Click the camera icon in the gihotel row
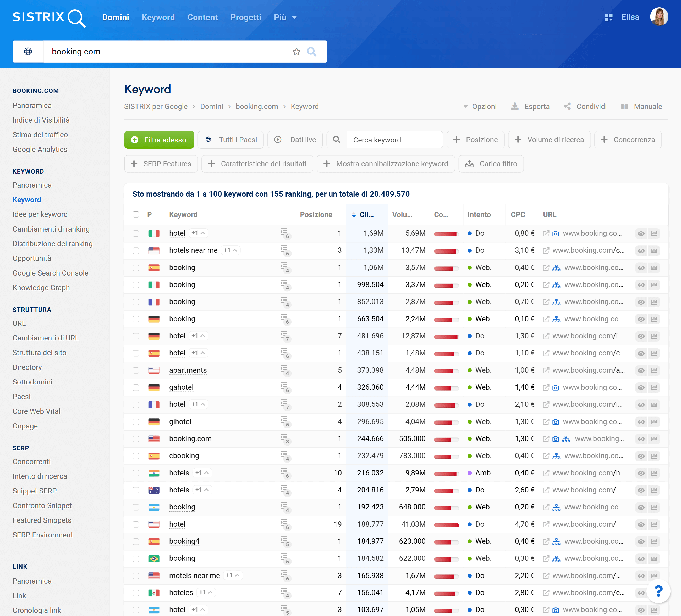The image size is (681, 616). click(x=556, y=422)
